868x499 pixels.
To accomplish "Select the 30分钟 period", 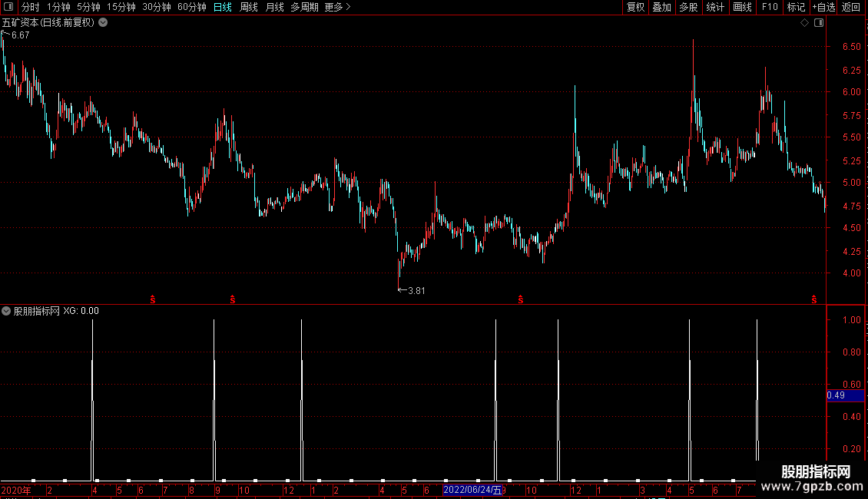I will coord(157,7).
